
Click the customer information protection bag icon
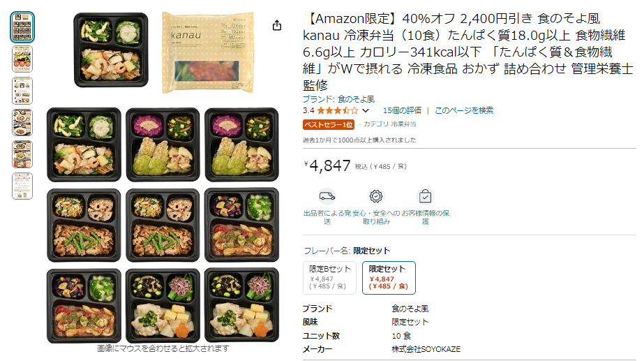[x=425, y=196]
